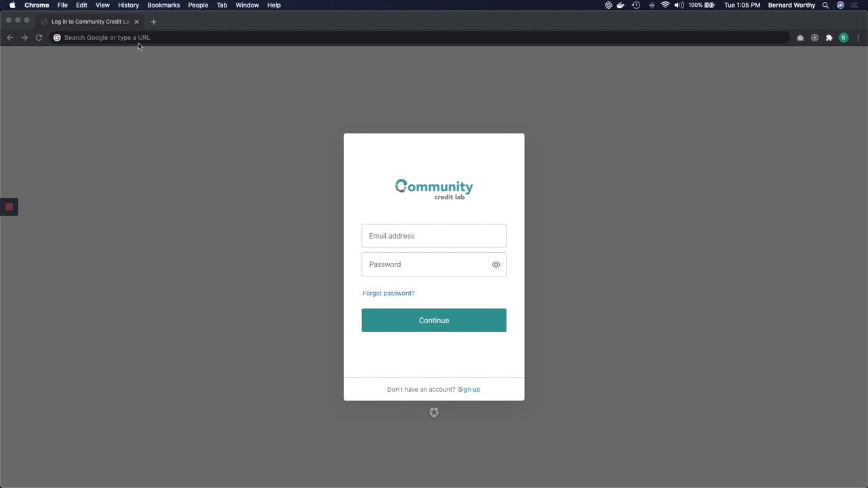
Task: Click the Continue button
Action: (434, 321)
